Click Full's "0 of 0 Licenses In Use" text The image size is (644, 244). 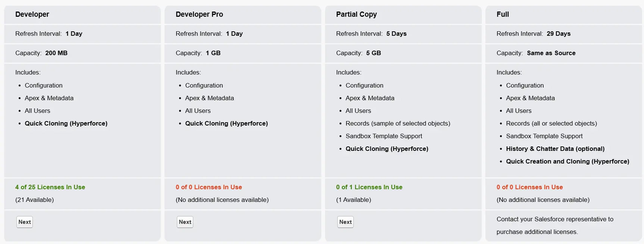529,187
